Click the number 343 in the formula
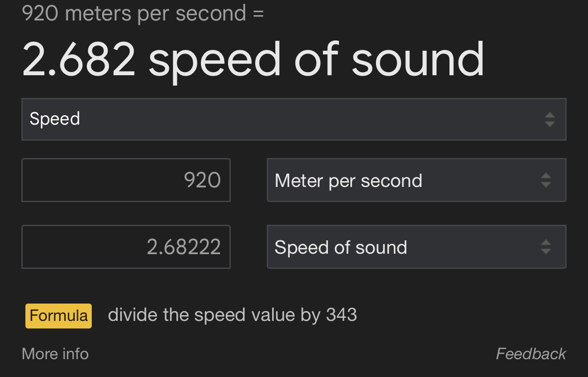The height and width of the screenshot is (377, 588). (x=342, y=315)
